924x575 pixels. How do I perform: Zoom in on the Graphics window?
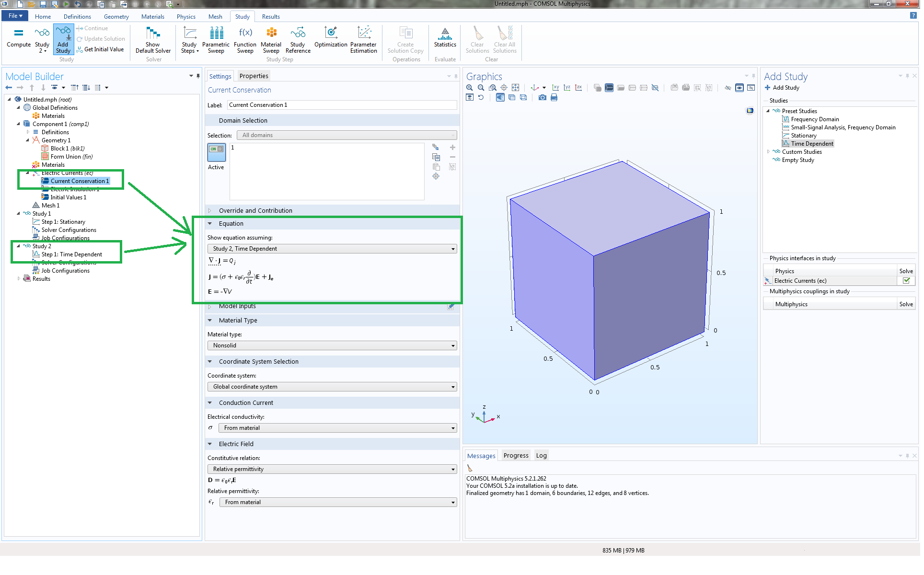pos(470,88)
